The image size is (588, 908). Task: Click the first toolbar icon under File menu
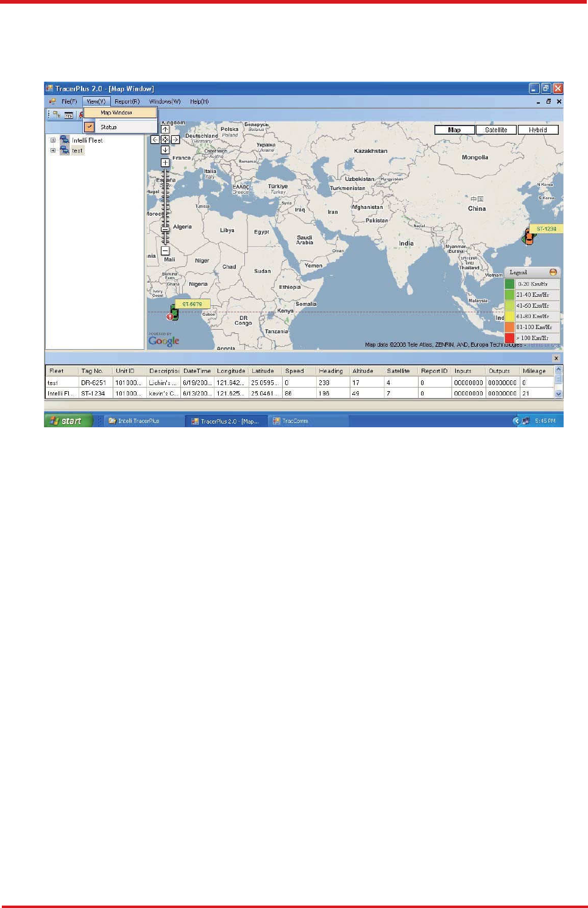57,114
